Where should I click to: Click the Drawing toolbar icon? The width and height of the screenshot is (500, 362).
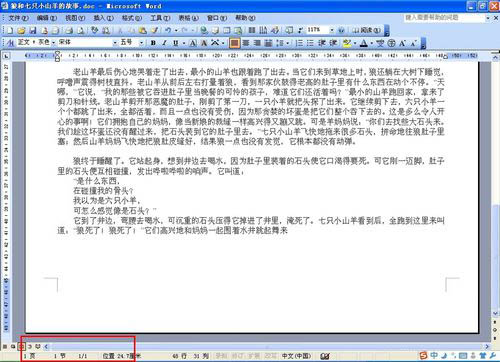tap(275, 30)
